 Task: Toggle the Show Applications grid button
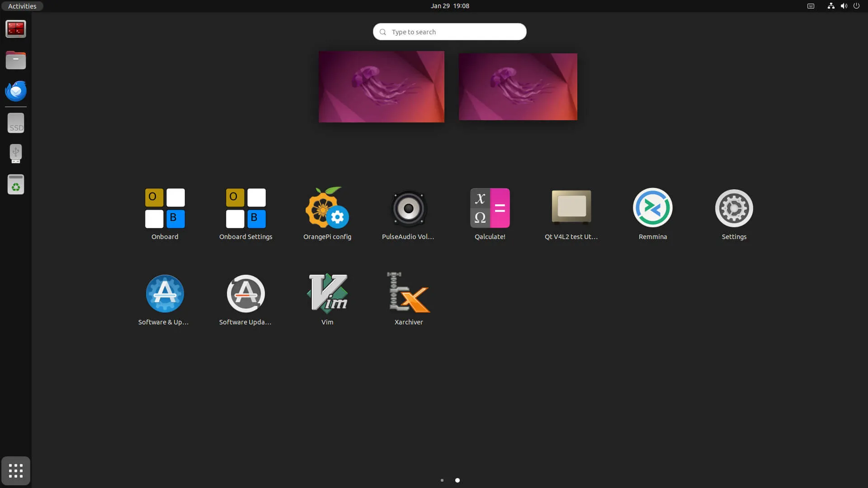[x=16, y=471]
